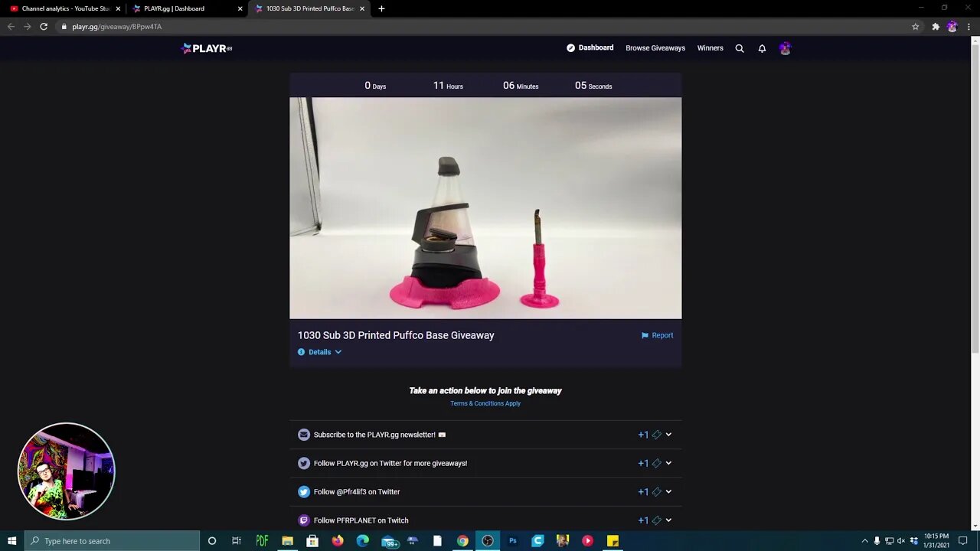Click the address bar URL

tap(117, 26)
